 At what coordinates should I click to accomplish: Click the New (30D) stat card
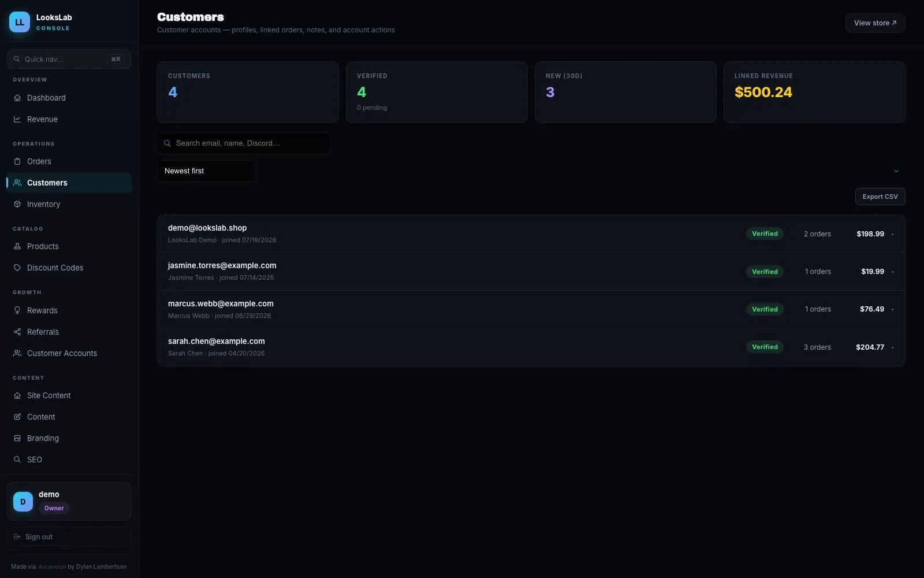[625, 92]
